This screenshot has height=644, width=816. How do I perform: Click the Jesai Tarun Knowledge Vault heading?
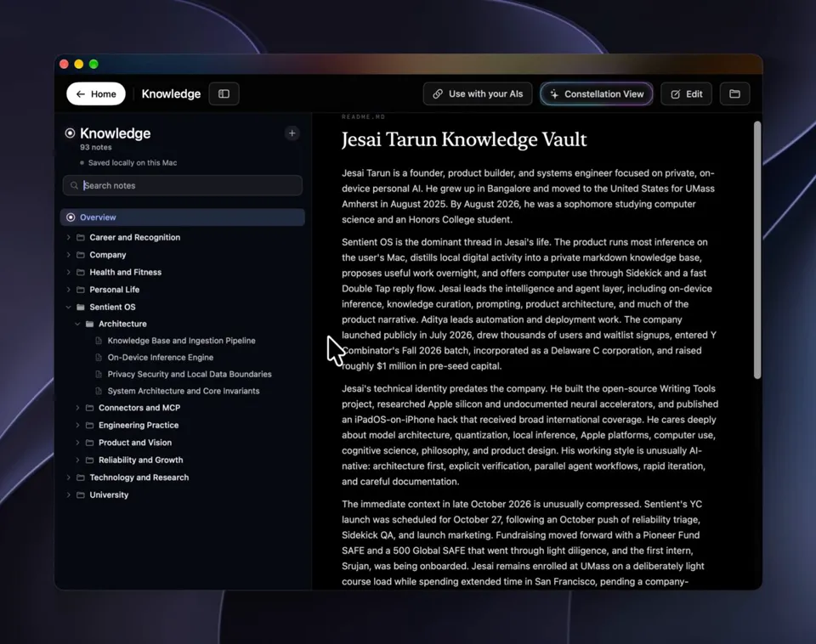[464, 139]
